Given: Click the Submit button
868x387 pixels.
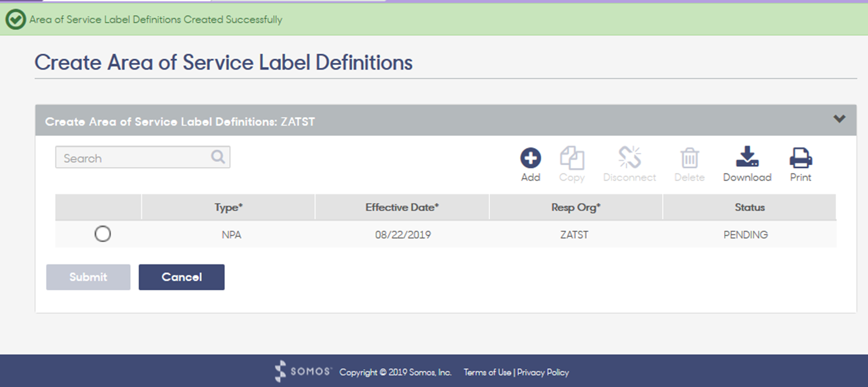Looking at the screenshot, I should [x=88, y=277].
